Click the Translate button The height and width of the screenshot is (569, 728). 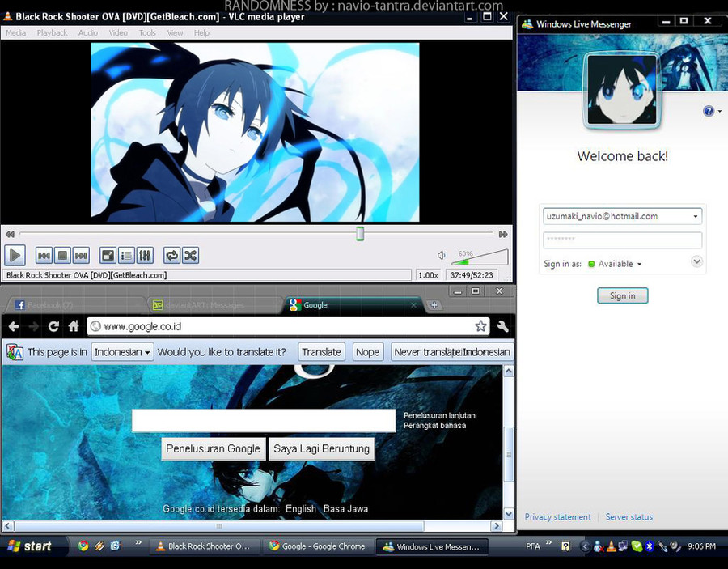(321, 352)
